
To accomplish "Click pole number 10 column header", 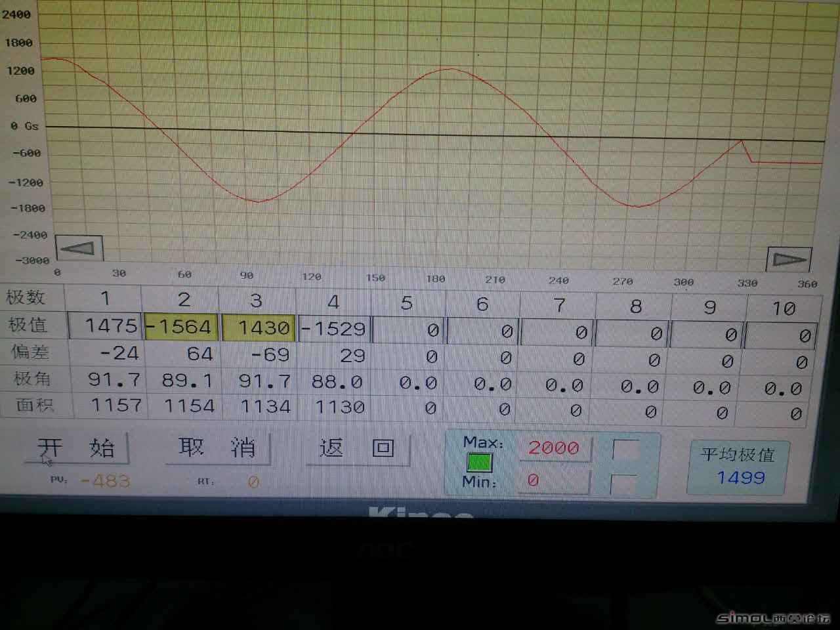I will [784, 308].
